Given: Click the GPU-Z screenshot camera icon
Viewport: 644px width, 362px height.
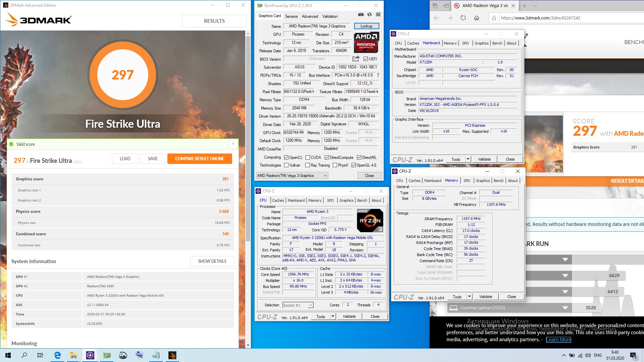Looking at the screenshot, I should pos(361,15).
